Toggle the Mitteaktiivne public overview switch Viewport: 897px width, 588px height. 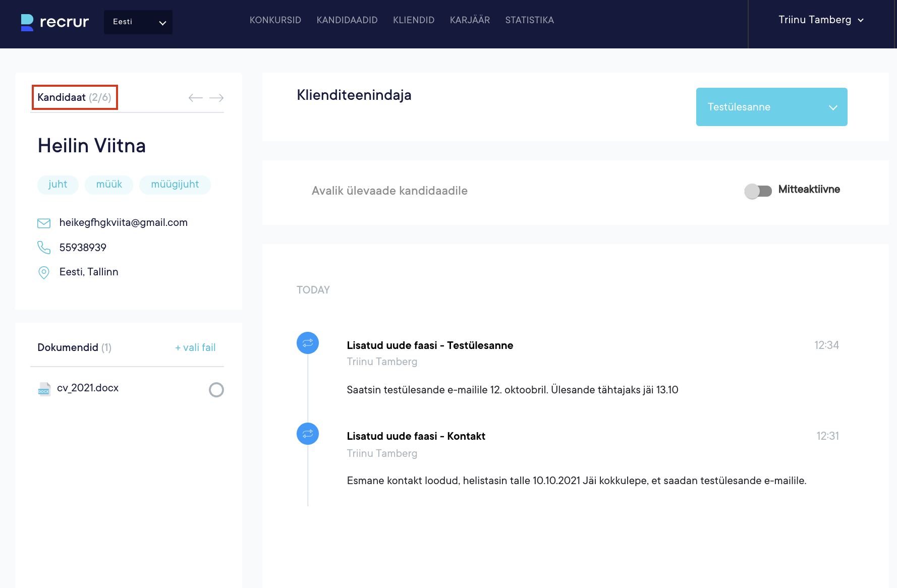758,191
